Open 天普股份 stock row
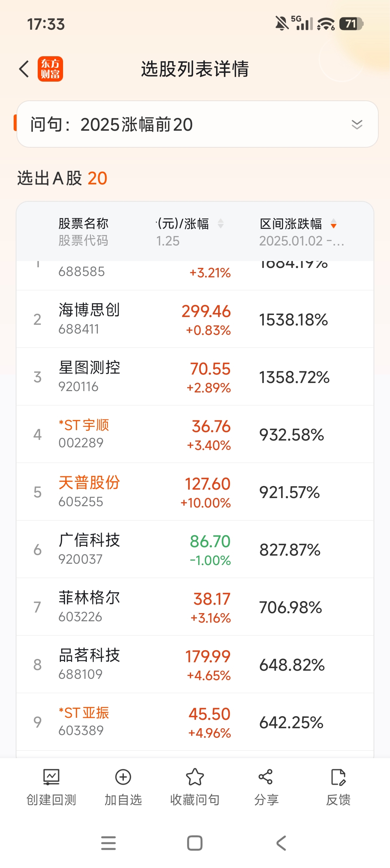 (x=195, y=492)
